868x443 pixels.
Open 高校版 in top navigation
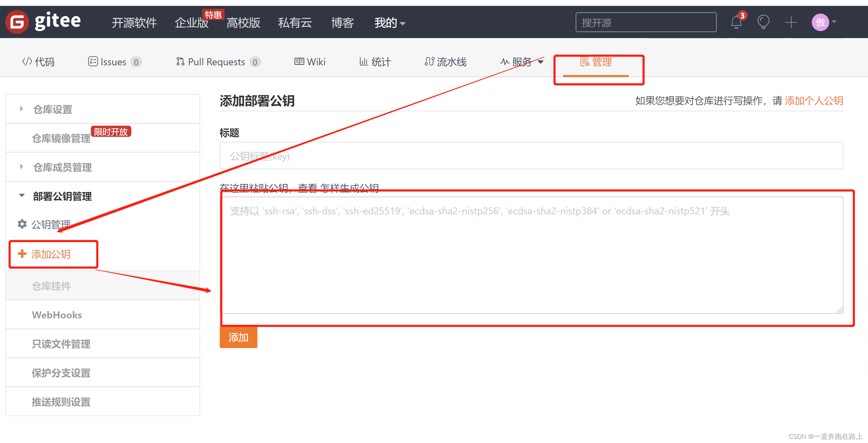(x=243, y=23)
